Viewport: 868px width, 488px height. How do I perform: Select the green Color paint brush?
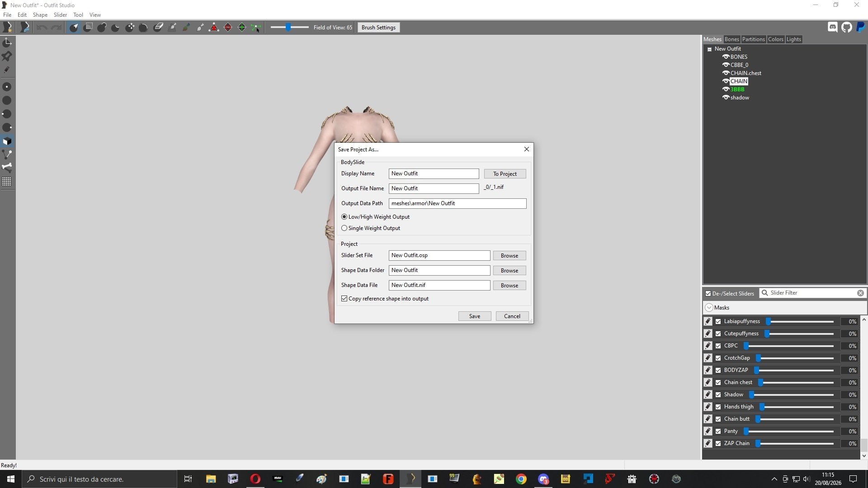(186, 28)
